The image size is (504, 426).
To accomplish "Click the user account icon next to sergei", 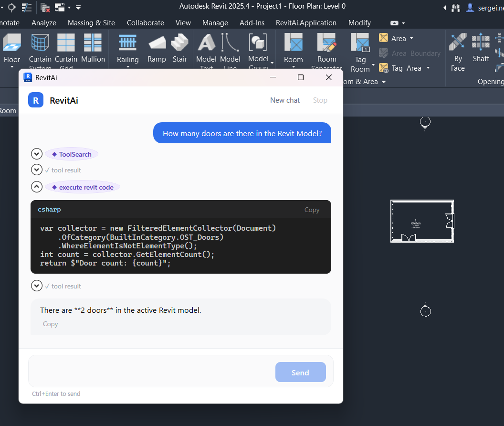I will tap(470, 8).
